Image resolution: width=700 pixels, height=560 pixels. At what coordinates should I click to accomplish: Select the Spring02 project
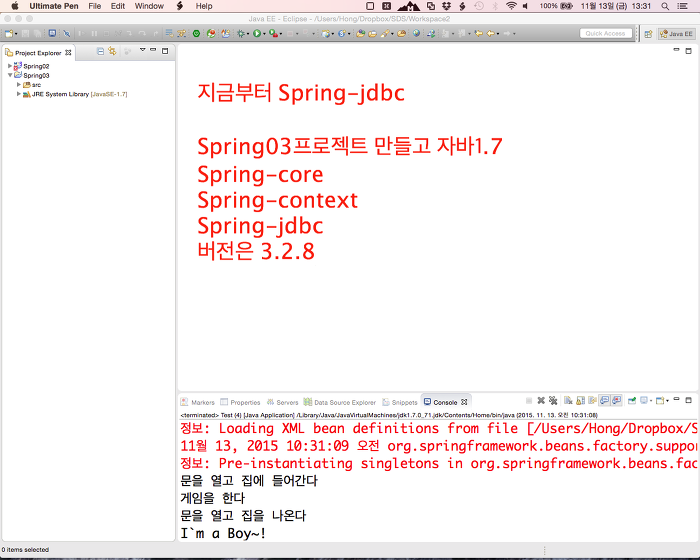[x=36, y=66]
